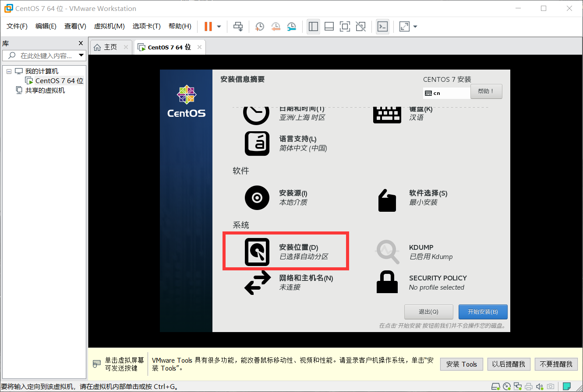
Task: Take a snapshot of the virtual machine
Action: (x=260, y=27)
